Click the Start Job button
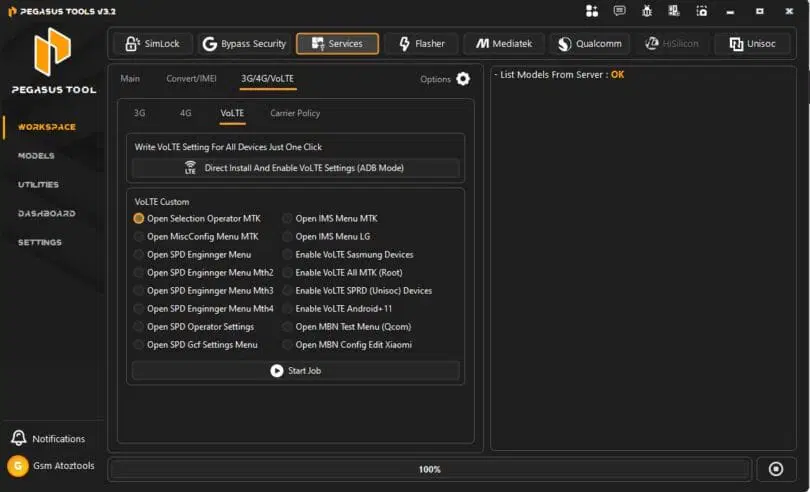Viewport: 810px width, 492px height. [x=295, y=371]
